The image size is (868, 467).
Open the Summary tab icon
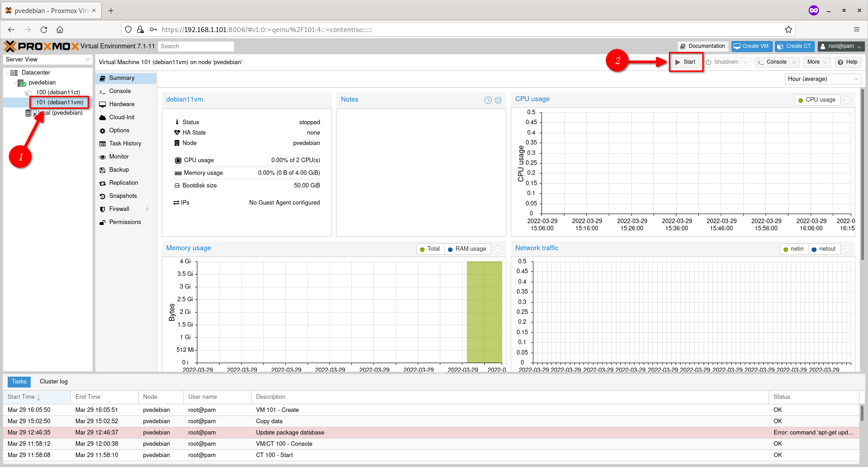point(103,78)
